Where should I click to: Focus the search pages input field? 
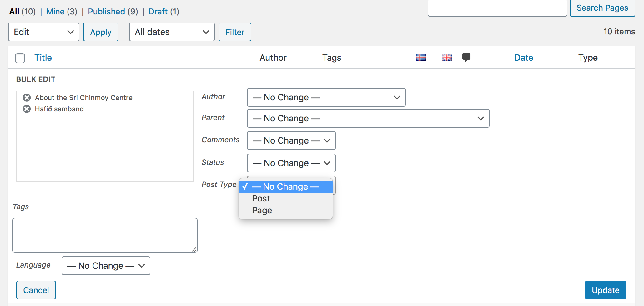(497, 8)
